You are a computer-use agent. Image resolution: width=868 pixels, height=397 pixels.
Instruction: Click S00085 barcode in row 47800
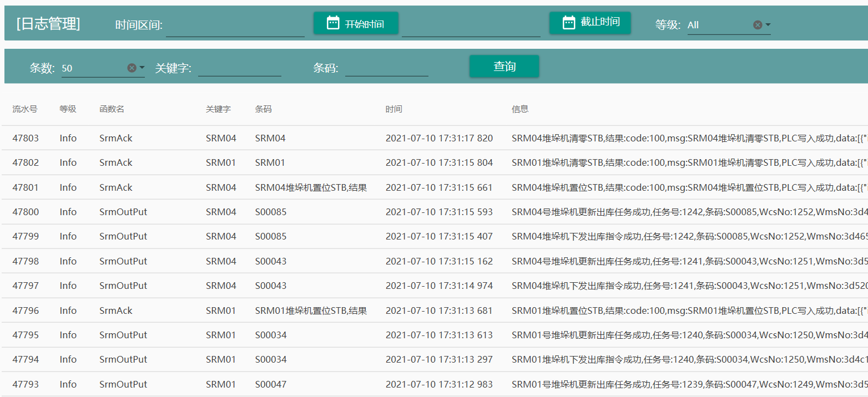click(271, 212)
